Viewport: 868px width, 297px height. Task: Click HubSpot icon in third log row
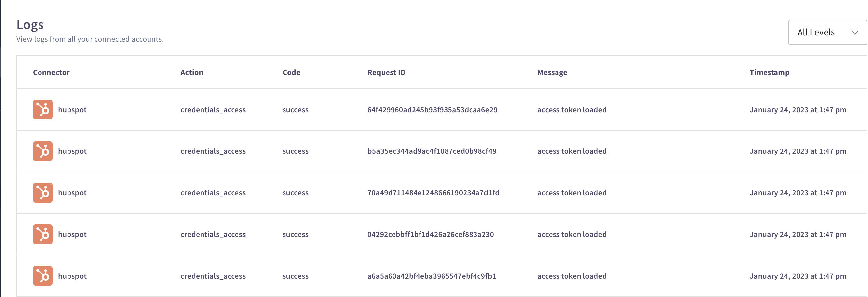(x=43, y=192)
